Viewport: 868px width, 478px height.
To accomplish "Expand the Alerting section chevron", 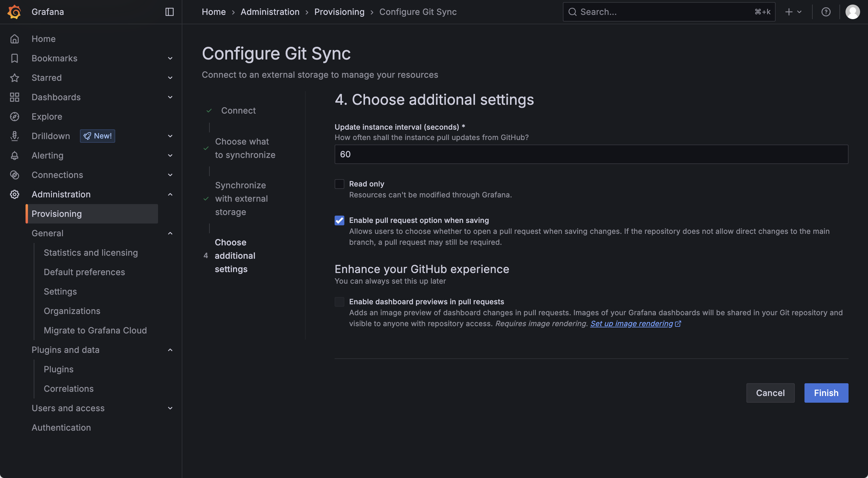I will [x=170, y=155].
